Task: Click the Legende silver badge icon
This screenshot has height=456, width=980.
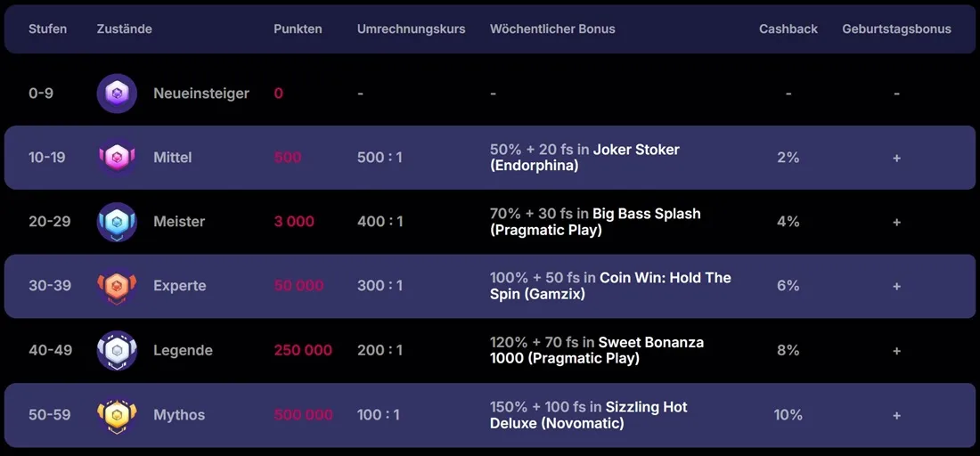Action: pyautogui.click(x=117, y=350)
